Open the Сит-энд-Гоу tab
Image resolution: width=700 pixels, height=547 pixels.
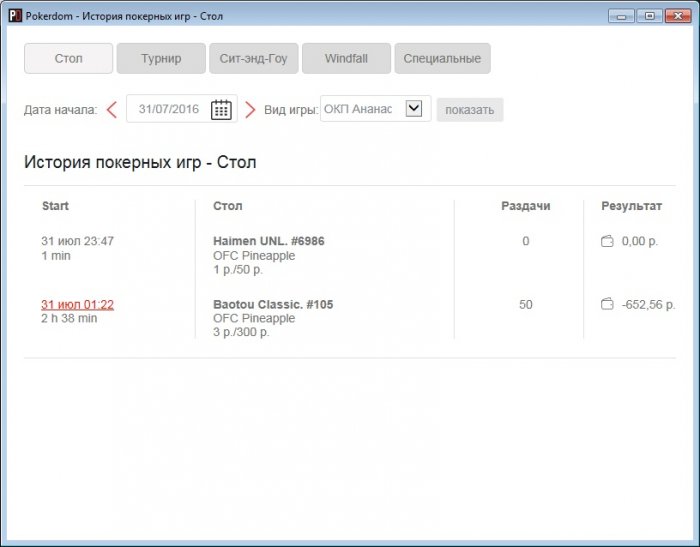tap(253, 59)
